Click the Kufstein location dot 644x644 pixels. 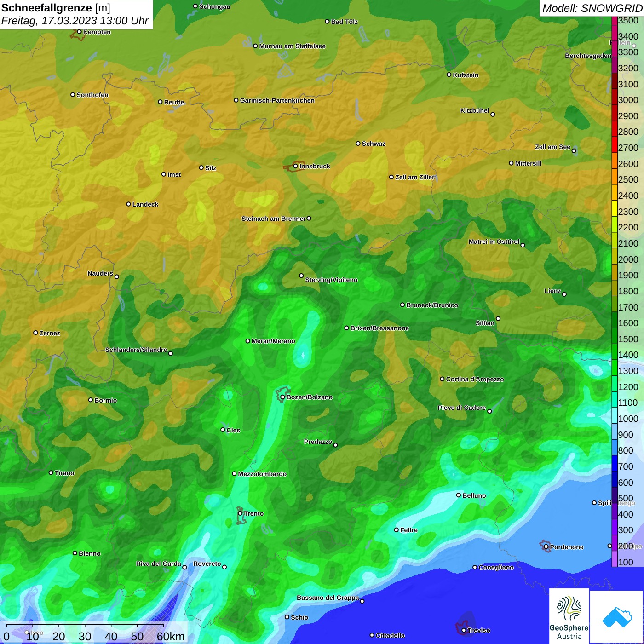coord(449,75)
